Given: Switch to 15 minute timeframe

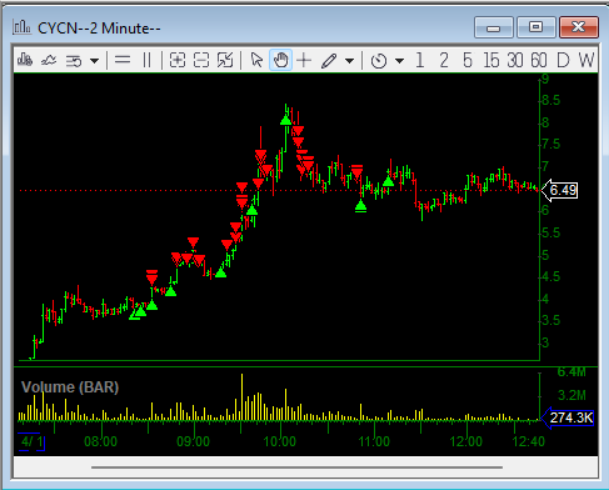Looking at the screenshot, I should pos(491,60).
